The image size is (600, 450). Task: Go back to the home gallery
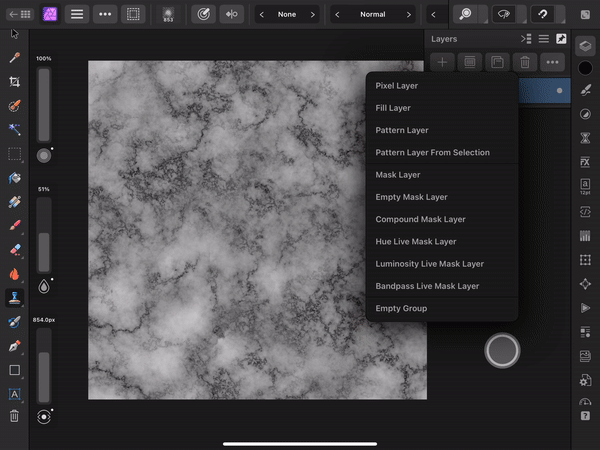[20, 14]
